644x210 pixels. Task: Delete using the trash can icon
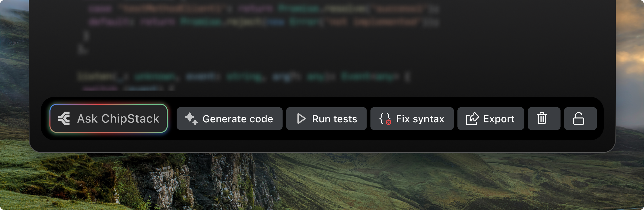[542, 119]
